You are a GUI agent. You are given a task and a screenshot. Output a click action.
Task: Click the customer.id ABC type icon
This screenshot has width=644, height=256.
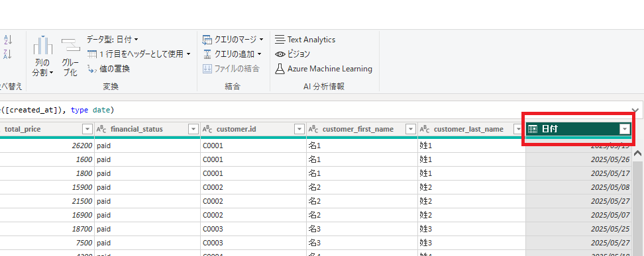coord(207,129)
